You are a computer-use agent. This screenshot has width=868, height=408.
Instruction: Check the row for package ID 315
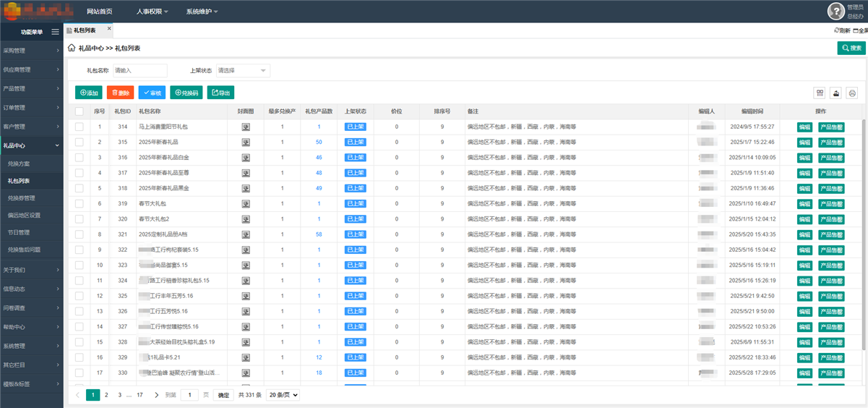[80, 142]
